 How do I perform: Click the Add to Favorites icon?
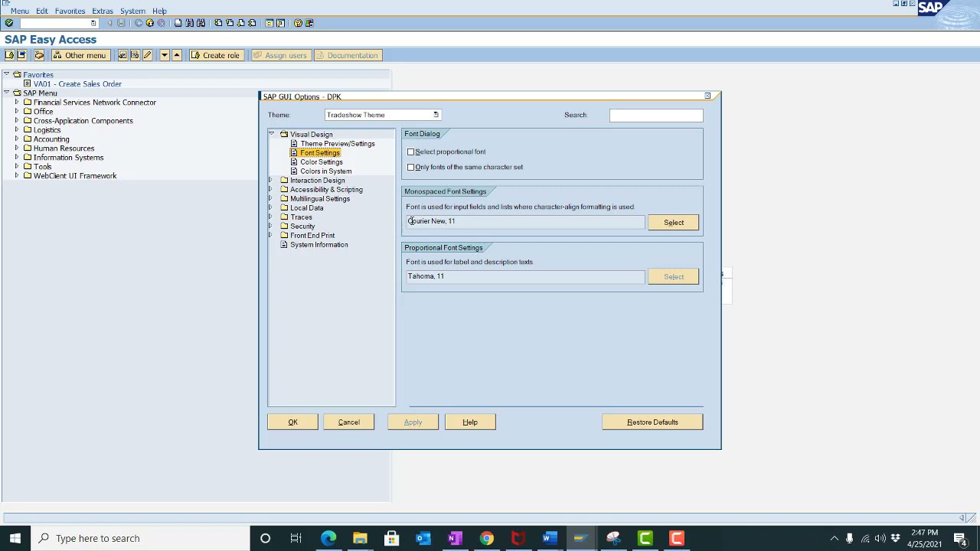click(x=122, y=55)
